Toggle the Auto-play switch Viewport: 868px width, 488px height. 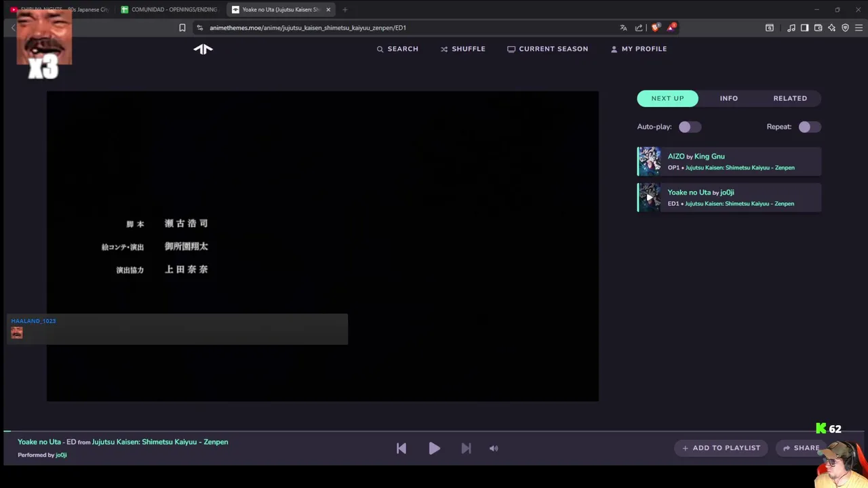[690, 127]
